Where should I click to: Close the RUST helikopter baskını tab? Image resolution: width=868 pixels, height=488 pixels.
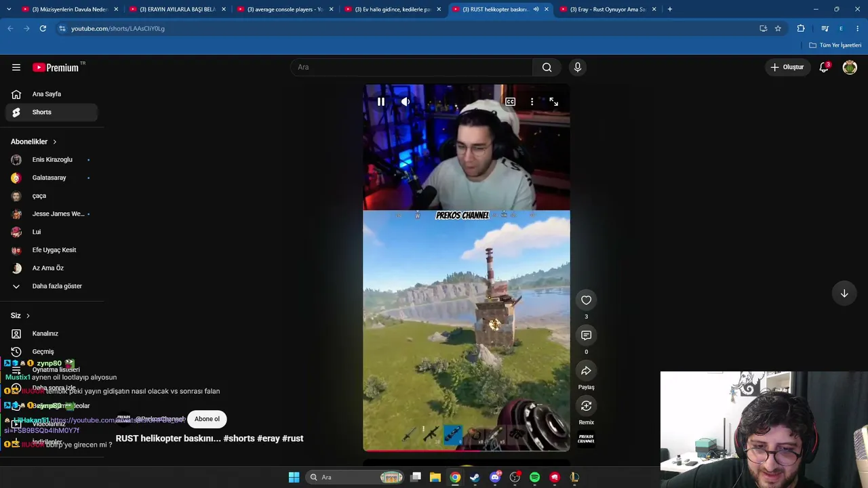point(547,9)
